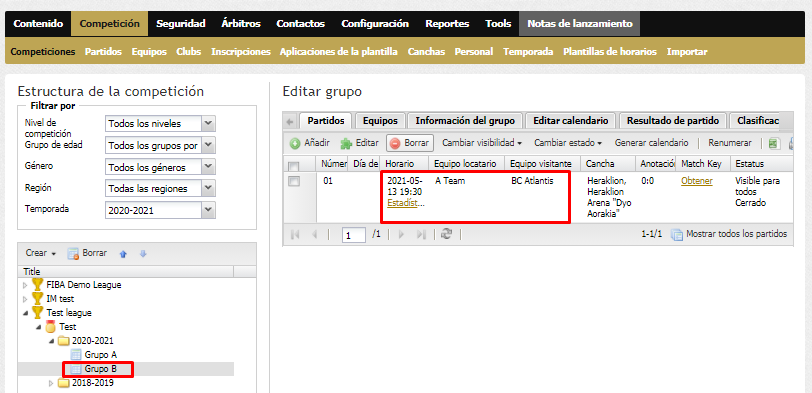Open Cambiar estado dropdown

(x=568, y=142)
